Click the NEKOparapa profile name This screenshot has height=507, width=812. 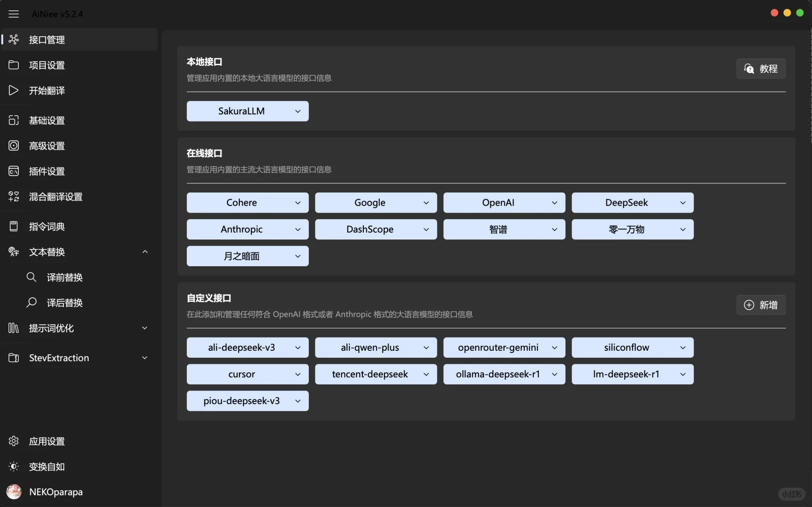pos(56,492)
